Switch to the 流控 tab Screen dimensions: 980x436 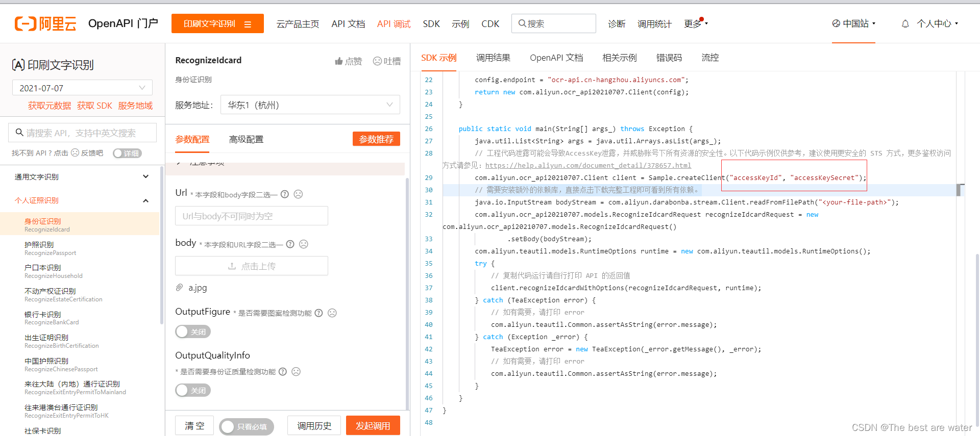(710, 58)
